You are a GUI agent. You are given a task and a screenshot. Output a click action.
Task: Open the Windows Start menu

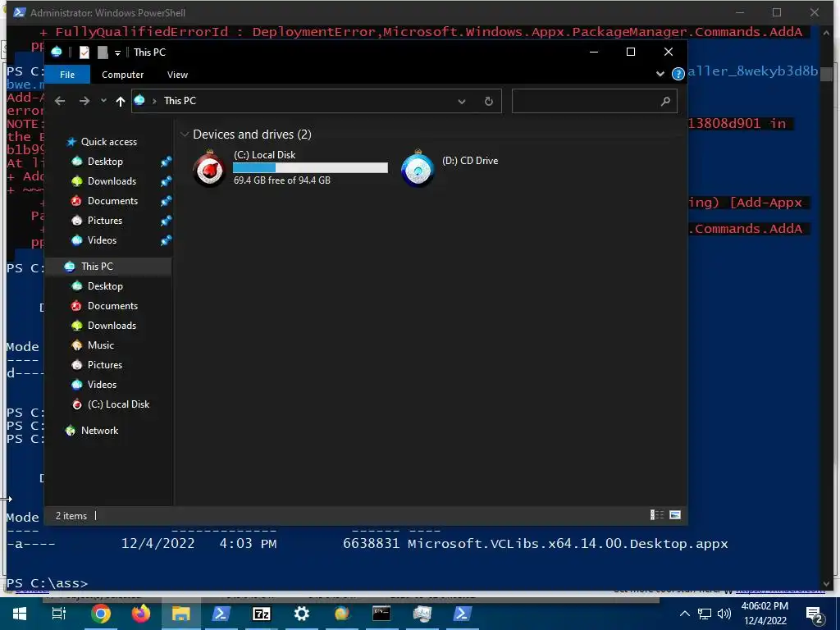tap(20, 614)
